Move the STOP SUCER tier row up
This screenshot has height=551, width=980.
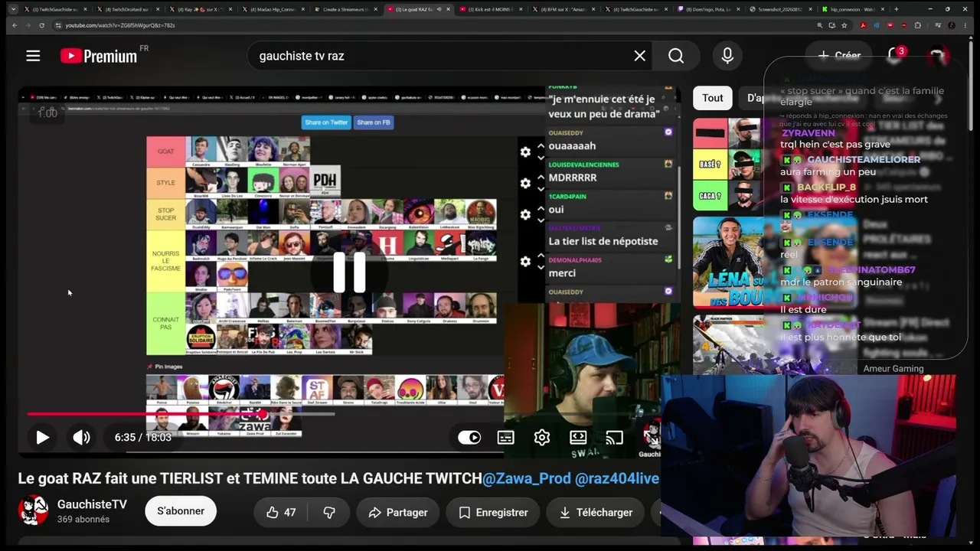point(541,209)
